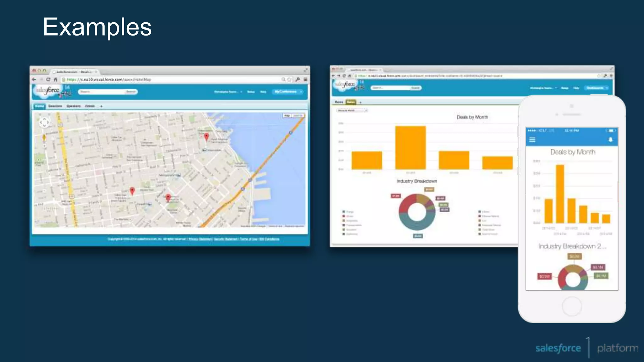The image size is (644, 362).
Task: Switch to the Speakers tab
Action: 74,106
